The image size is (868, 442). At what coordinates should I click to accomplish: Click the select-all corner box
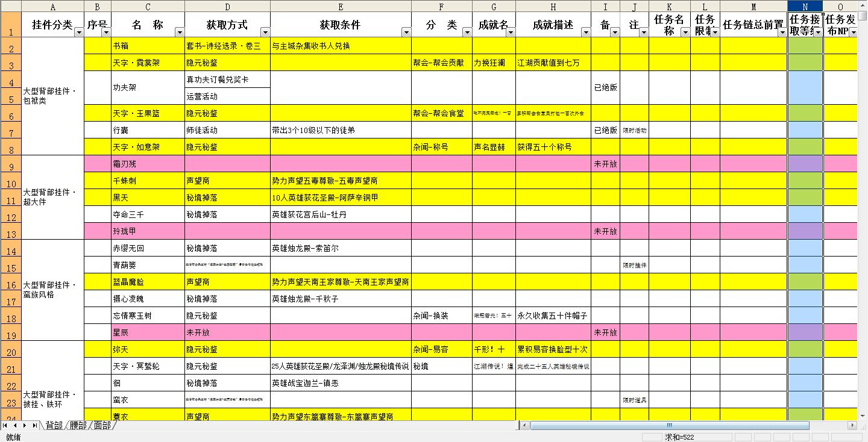(11, 6)
